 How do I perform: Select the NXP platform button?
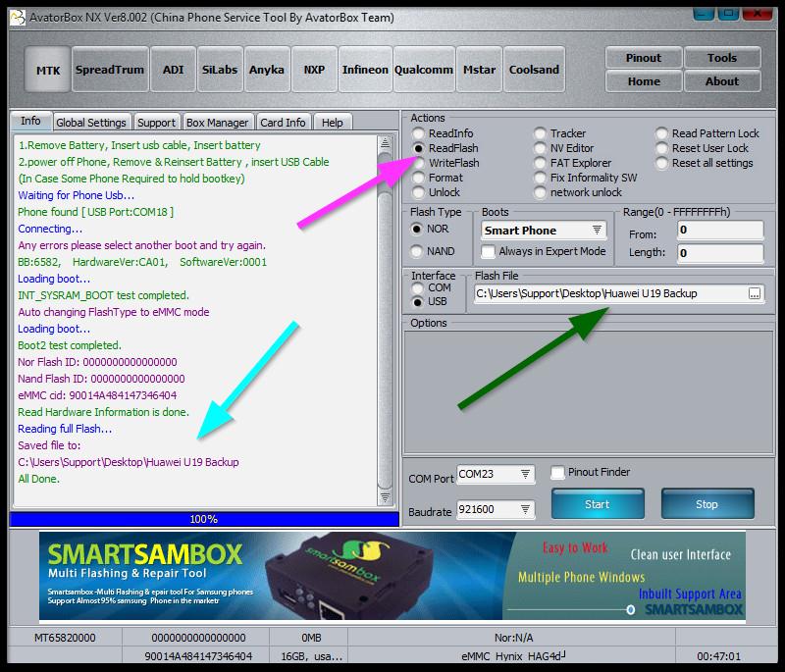click(314, 70)
